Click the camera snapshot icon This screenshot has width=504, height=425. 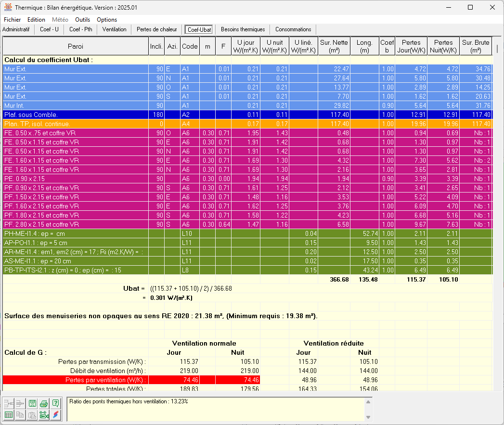[x=44, y=414]
